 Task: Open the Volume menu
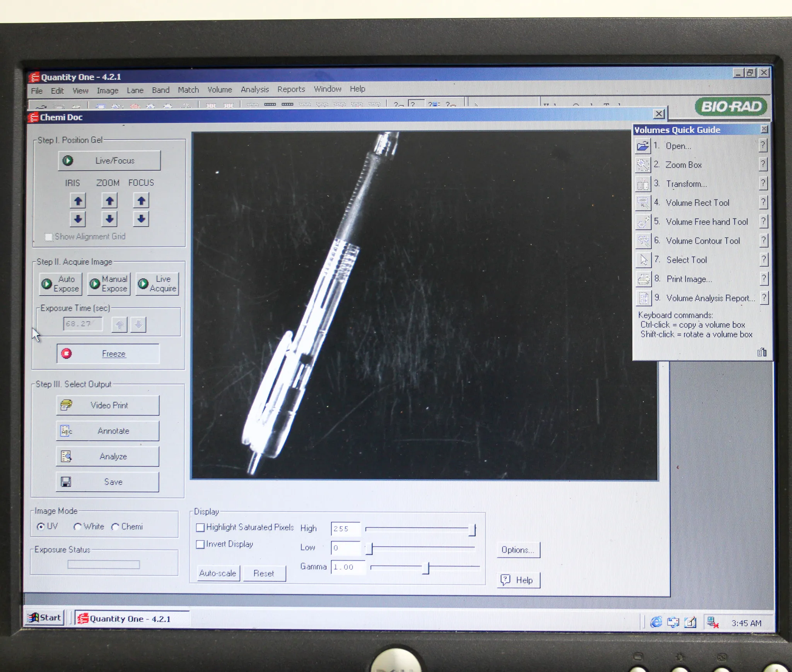220,90
